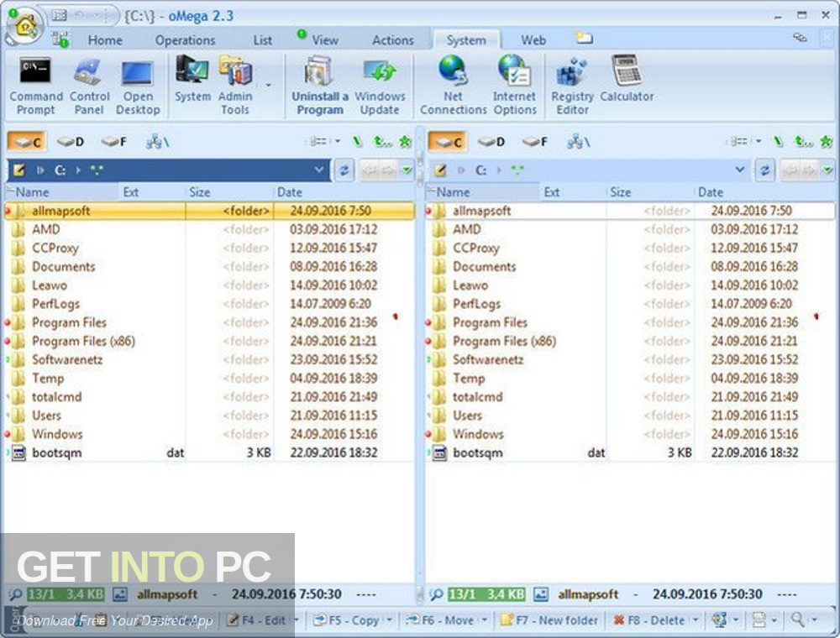The width and height of the screenshot is (840, 638).
Task: Go to root folder in right panel
Action: 779,141
